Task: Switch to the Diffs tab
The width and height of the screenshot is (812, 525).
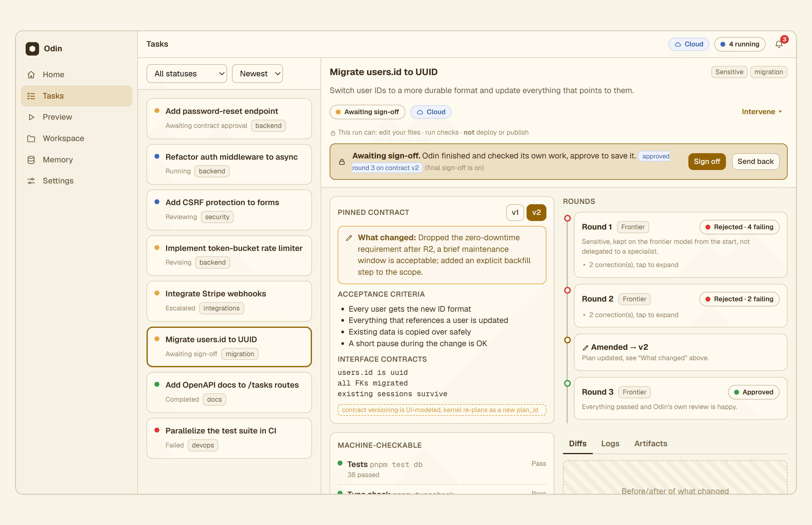Action: (x=578, y=444)
